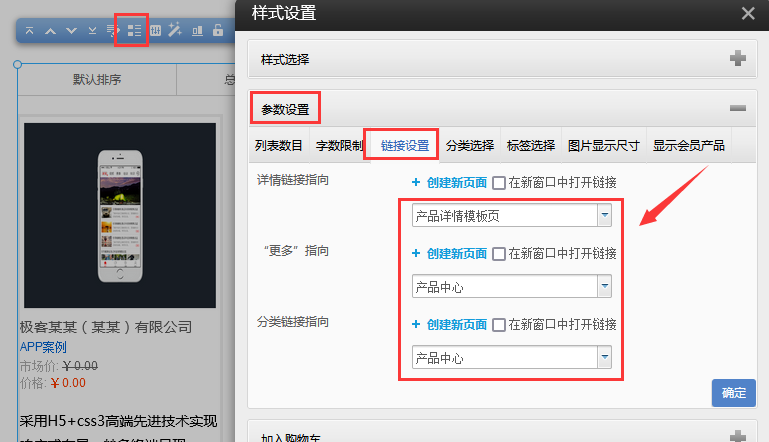769x442 pixels.
Task: Click the unlock padlock icon
Action: (x=217, y=31)
